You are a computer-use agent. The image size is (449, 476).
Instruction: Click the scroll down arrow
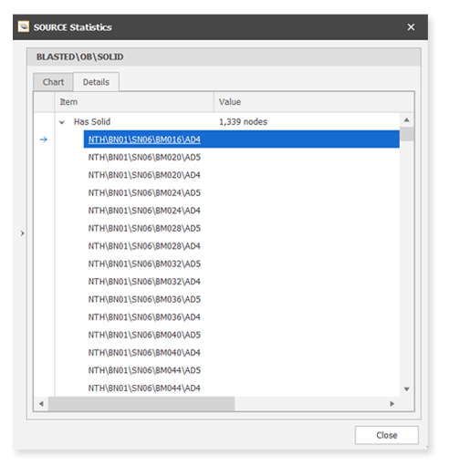[407, 389]
